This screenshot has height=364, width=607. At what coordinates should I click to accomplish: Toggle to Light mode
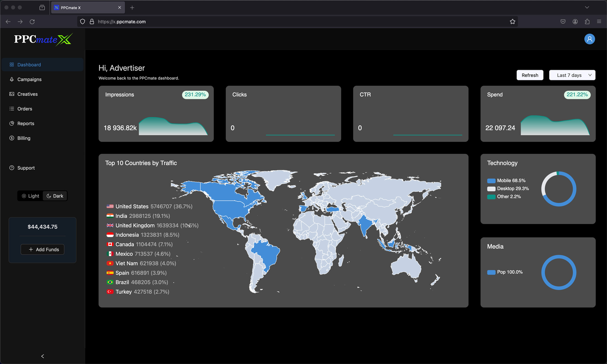31,196
